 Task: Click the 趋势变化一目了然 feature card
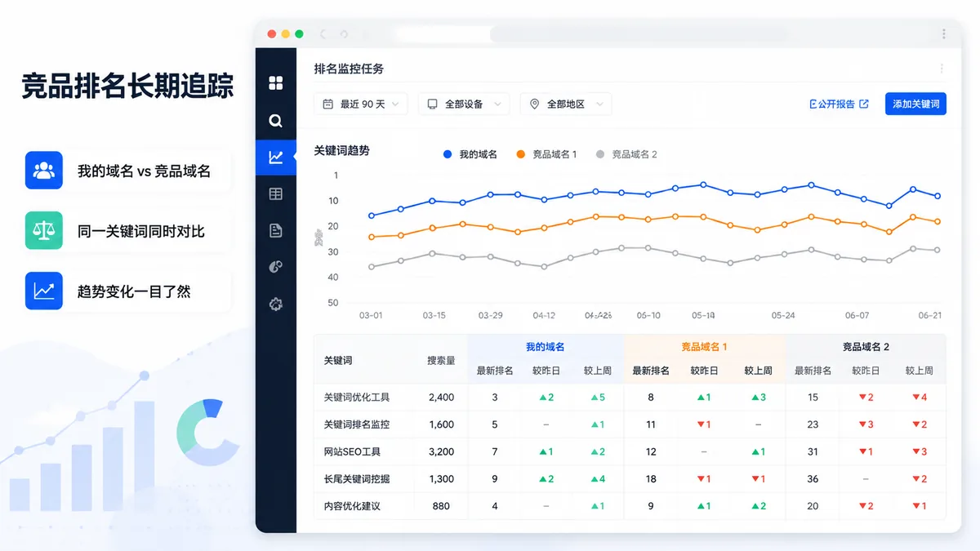(127, 291)
